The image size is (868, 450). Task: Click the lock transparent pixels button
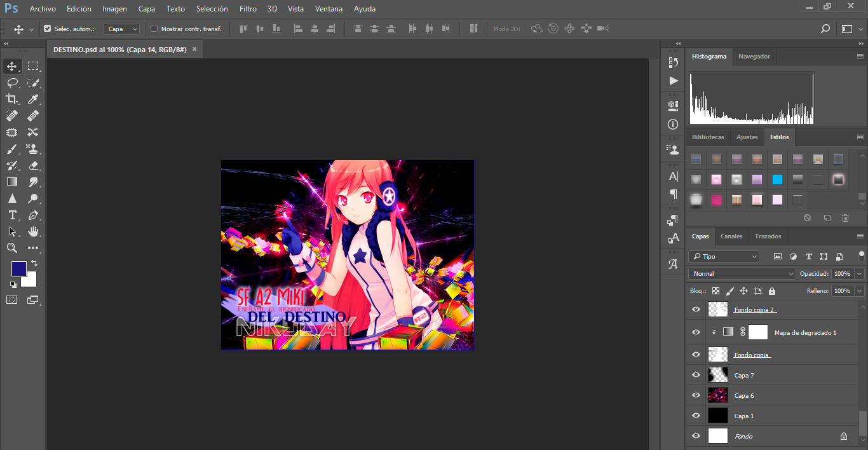pos(715,291)
